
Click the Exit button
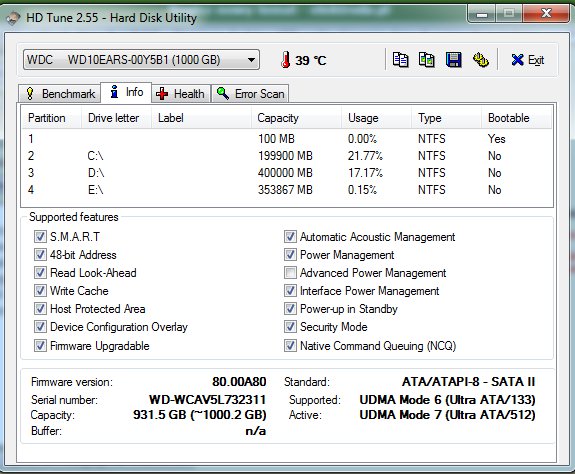coord(528,60)
